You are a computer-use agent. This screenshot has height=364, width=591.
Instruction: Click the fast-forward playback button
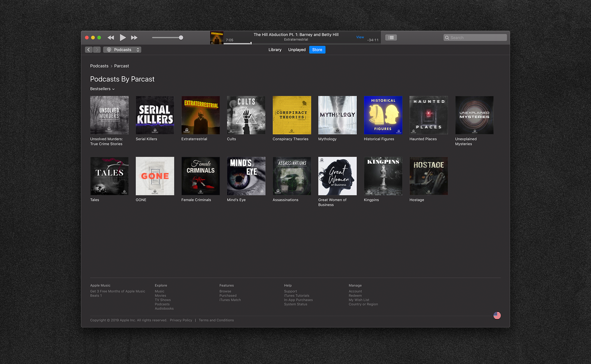click(x=134, y=38)
